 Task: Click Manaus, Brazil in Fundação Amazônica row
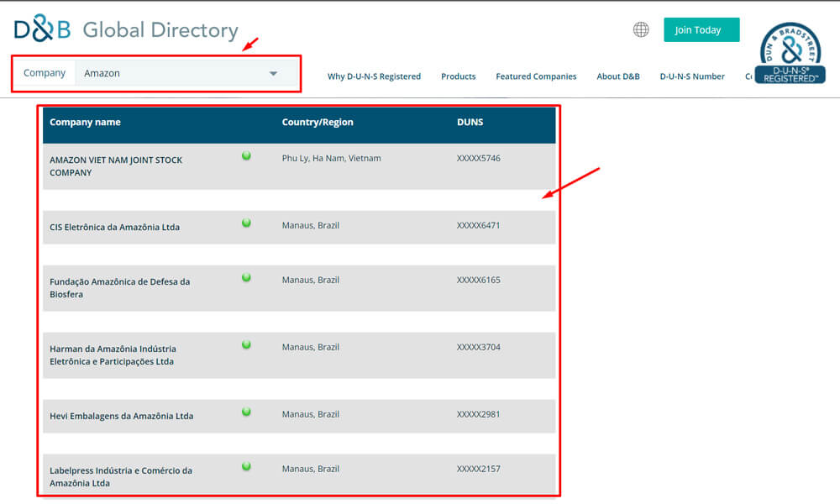(x=310, y=280)
